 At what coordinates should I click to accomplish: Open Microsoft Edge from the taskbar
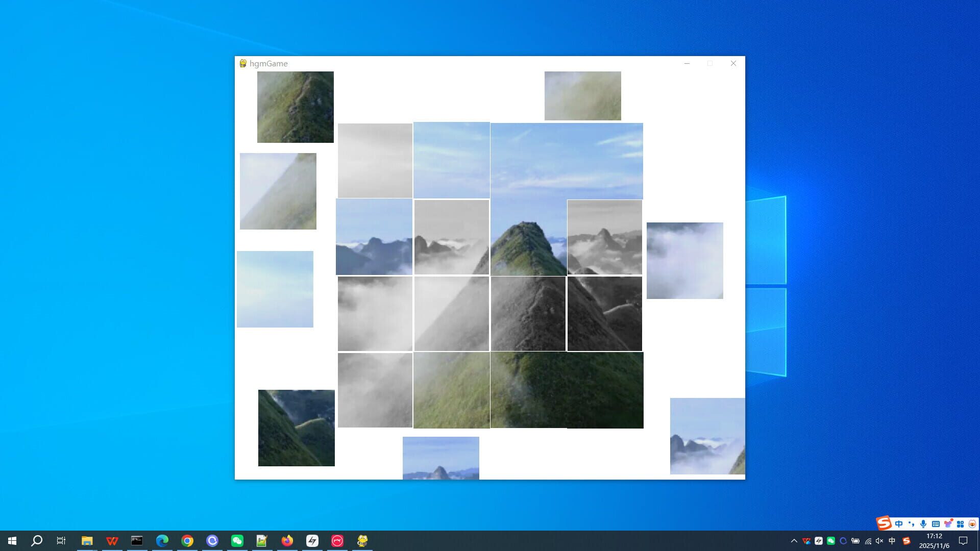click(x=162, y=541)
